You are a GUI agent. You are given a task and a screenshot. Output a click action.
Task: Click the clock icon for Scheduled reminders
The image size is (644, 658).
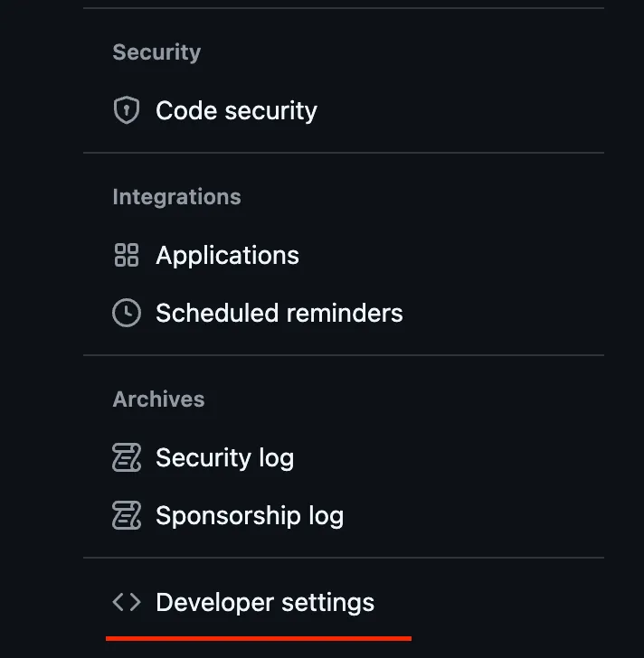[127, 314]
